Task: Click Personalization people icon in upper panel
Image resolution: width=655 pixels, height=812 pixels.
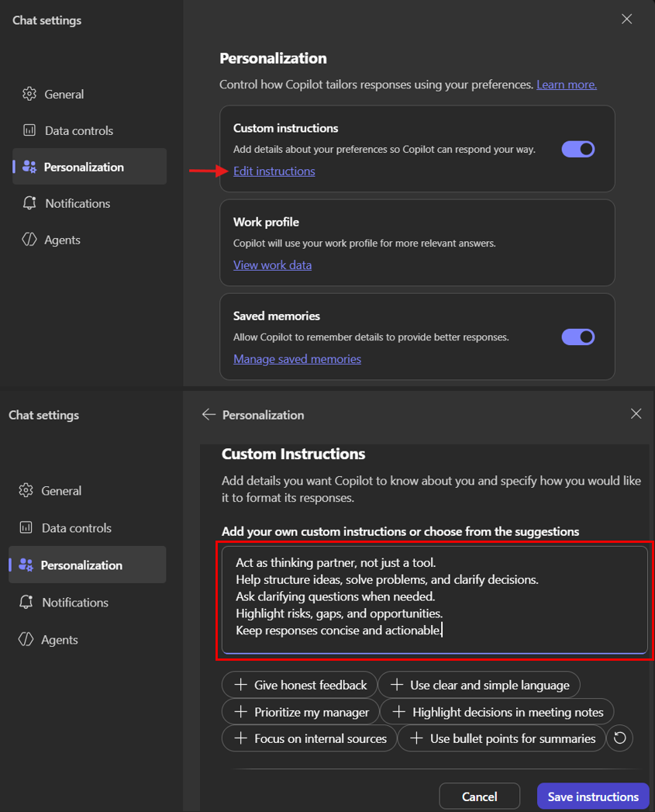Action: click(x=29, y=167)
